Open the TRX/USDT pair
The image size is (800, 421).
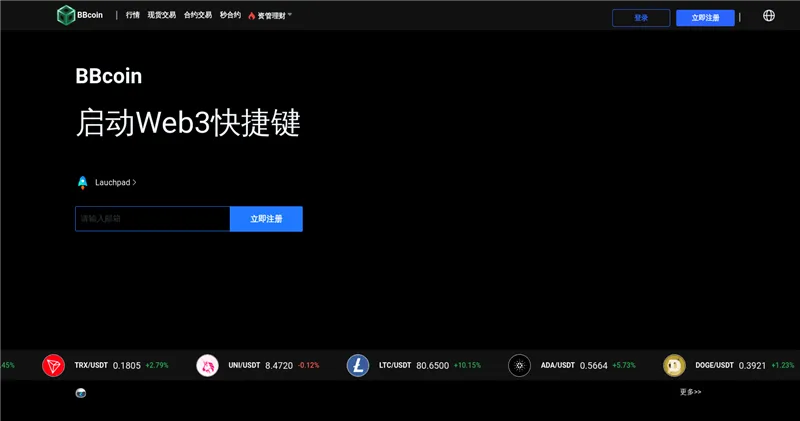(x=91, y=365)
